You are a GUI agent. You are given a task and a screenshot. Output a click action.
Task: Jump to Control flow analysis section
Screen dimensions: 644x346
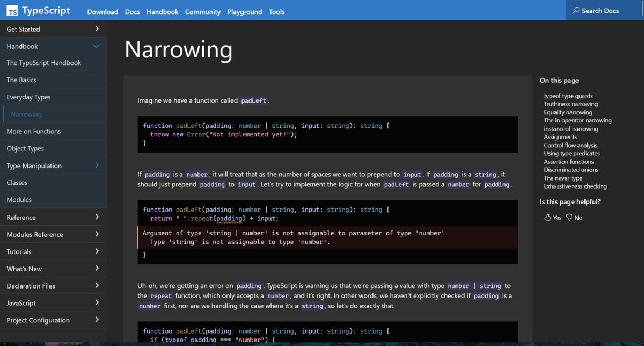[570, 145]
